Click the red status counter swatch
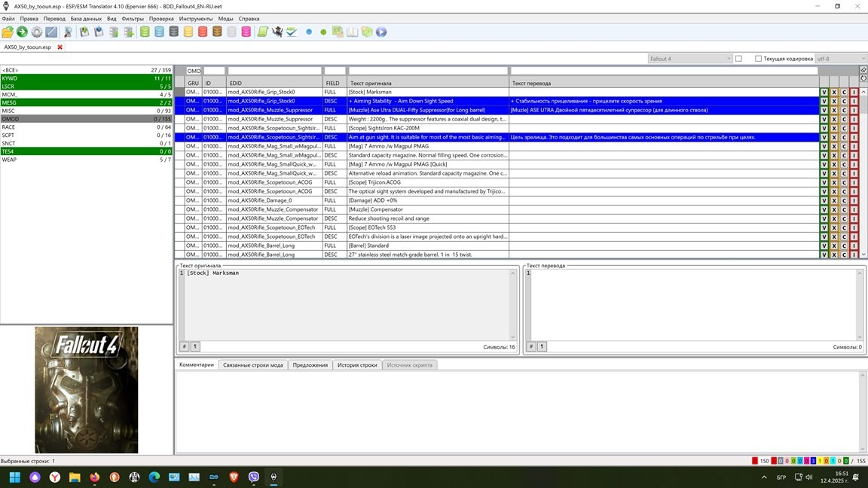The image size is (868, 488). click(755, 461)
